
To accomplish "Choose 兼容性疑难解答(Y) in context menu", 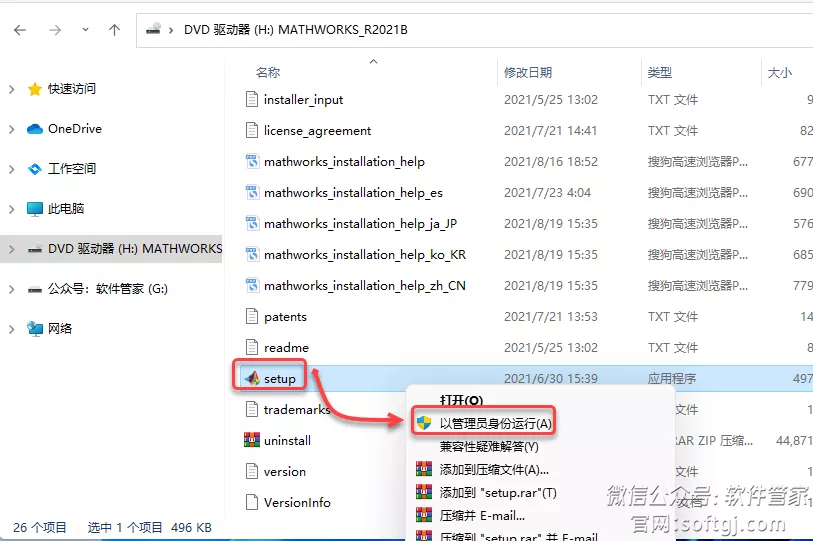I will pos(489,447).
